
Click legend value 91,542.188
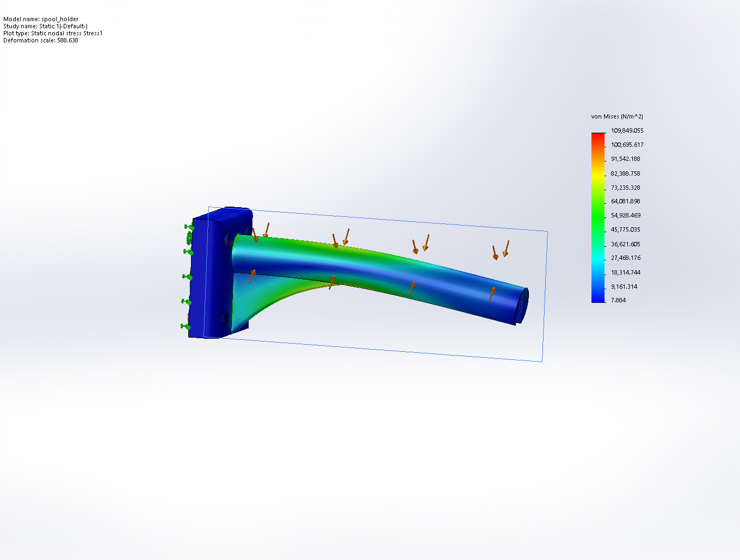[x=625, y=159]
